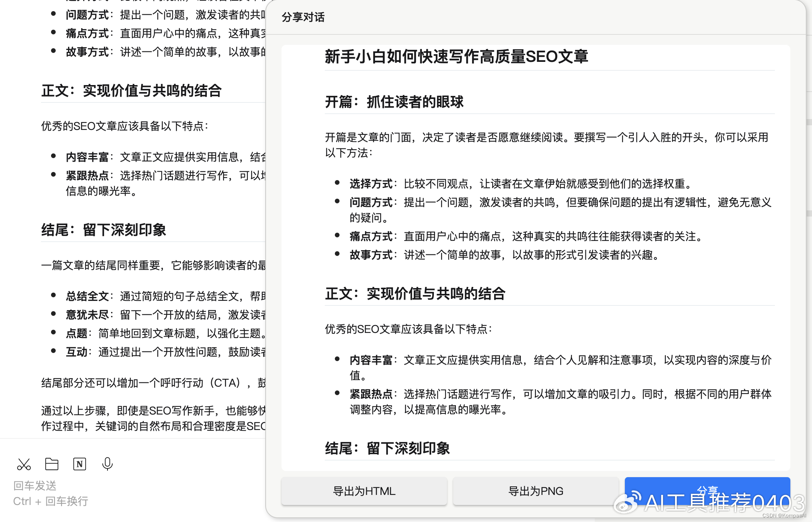Click the 互动 bullet in the chat message

(x=77, y=352)
